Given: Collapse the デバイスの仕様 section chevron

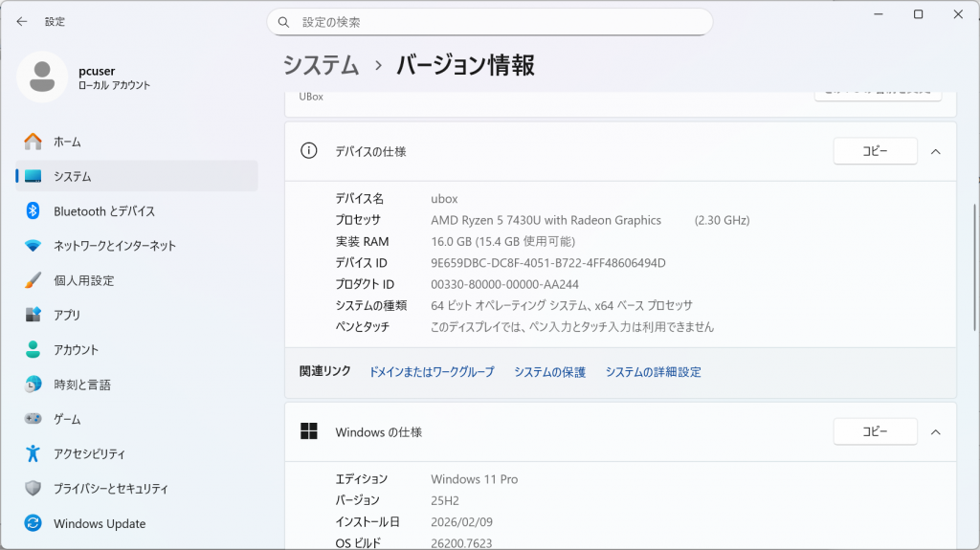Looking at the screenshot, I should point(936,151).
